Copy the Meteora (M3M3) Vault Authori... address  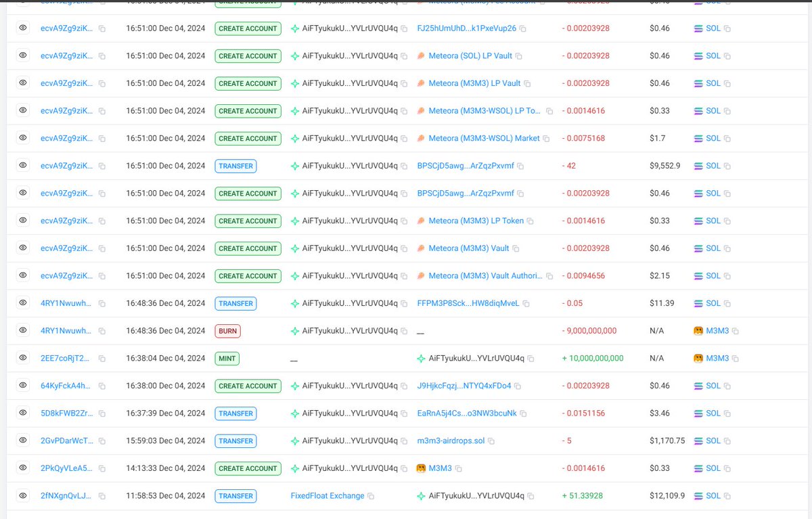(550, 276)
